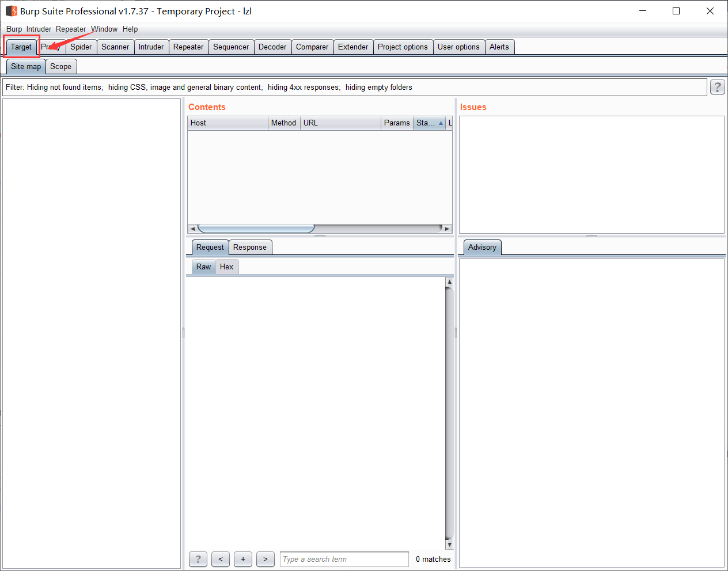
Task: Open the Comparer tab
Action: (312, 47)
